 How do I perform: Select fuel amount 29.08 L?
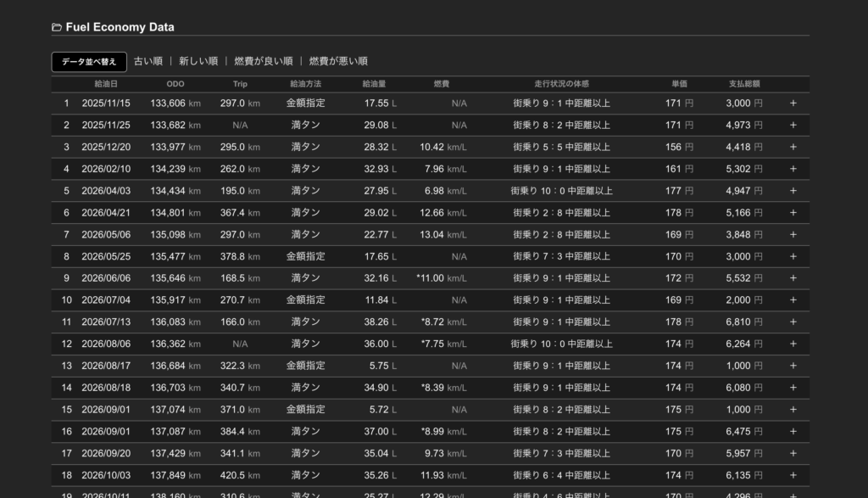[x=381, y=126]
